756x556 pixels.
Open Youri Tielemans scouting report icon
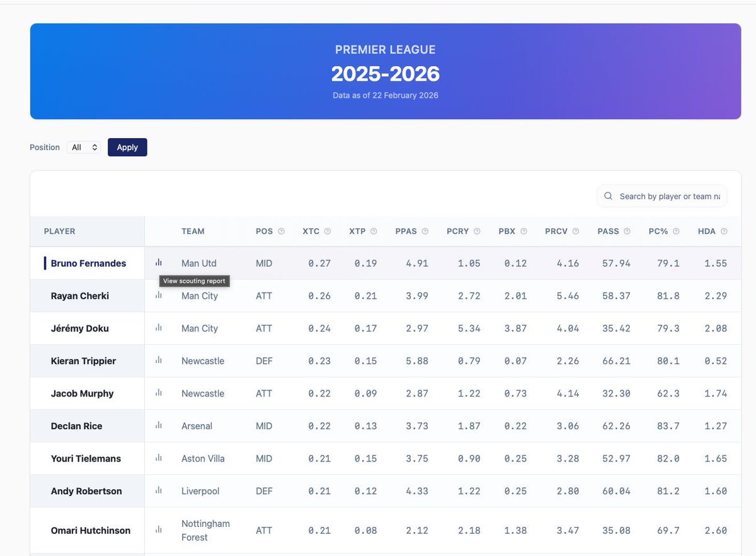click(159, 458)
